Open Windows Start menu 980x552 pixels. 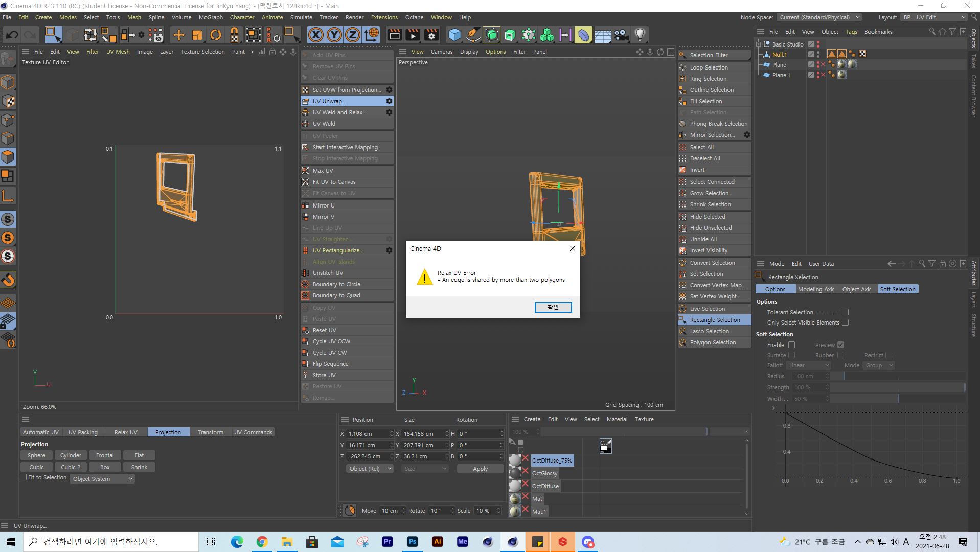coord(11,542)
